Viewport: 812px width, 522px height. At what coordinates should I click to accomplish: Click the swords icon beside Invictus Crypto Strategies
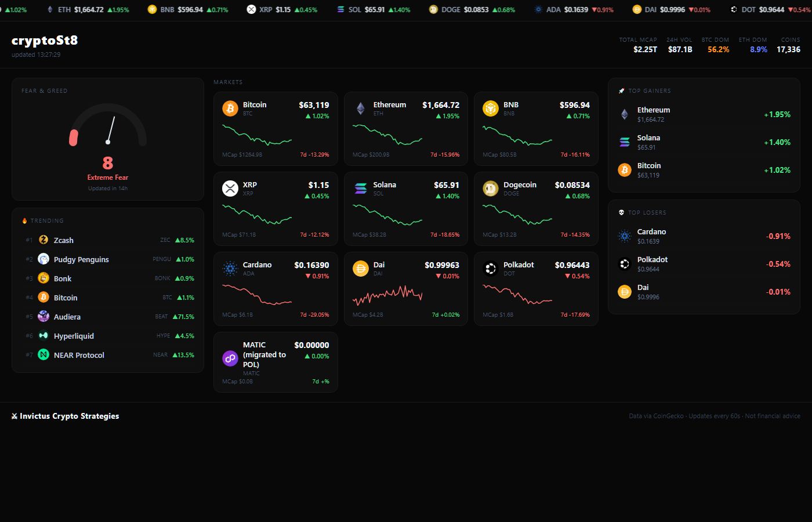(x=14, y=416)
